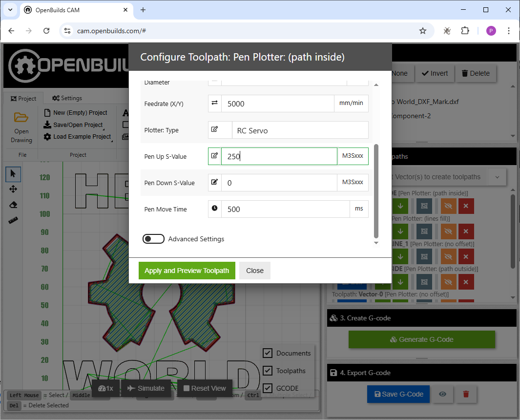
Task: Click the Delete documents button
Action: (x=476, y=73)
